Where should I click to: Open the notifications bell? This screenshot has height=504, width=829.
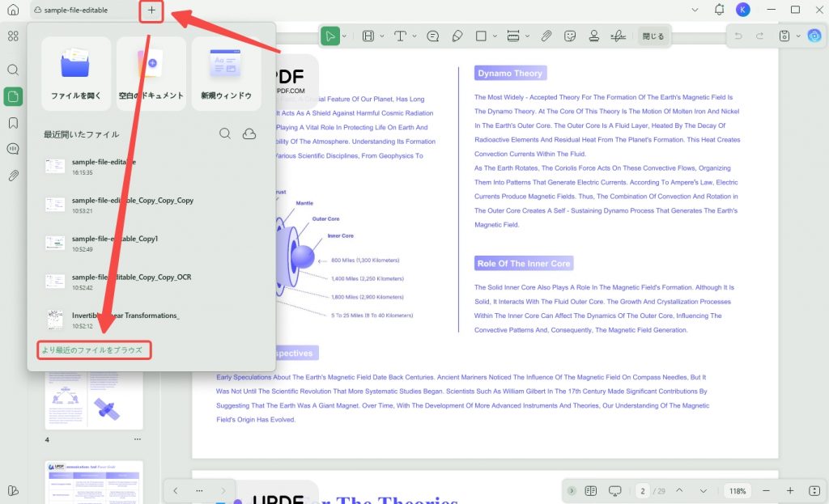(719, 10)
